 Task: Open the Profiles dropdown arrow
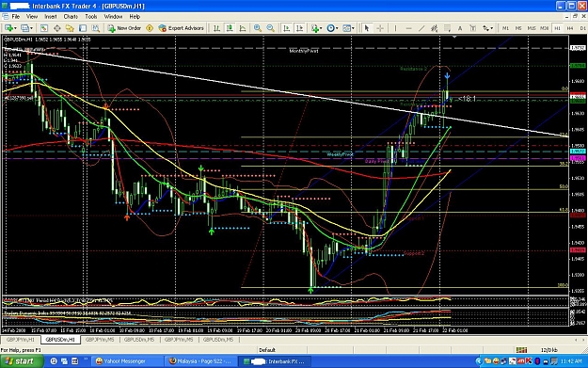(x=31, y=28)
